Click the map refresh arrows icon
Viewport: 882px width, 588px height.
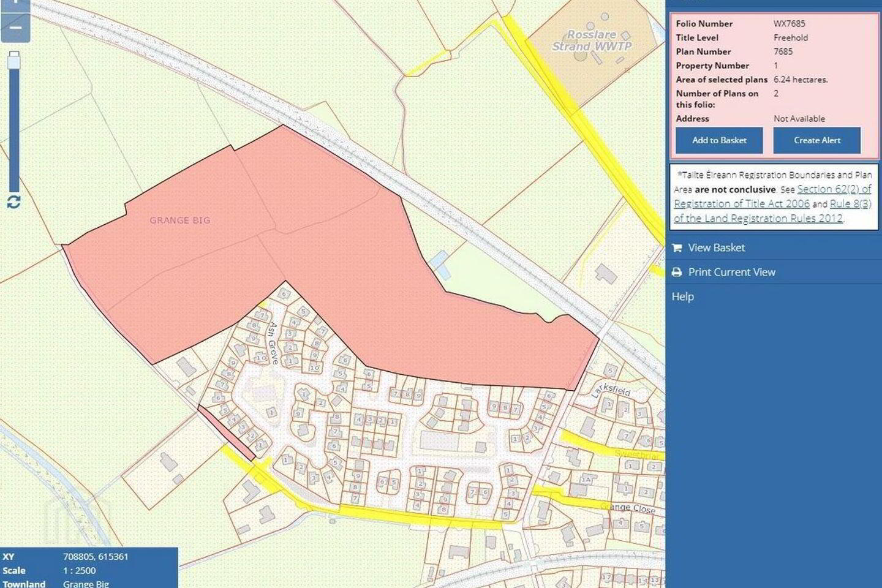click(13, 202)
